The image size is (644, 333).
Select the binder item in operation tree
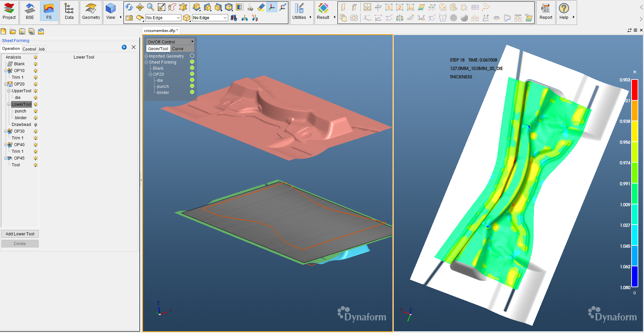coord(21,118)
